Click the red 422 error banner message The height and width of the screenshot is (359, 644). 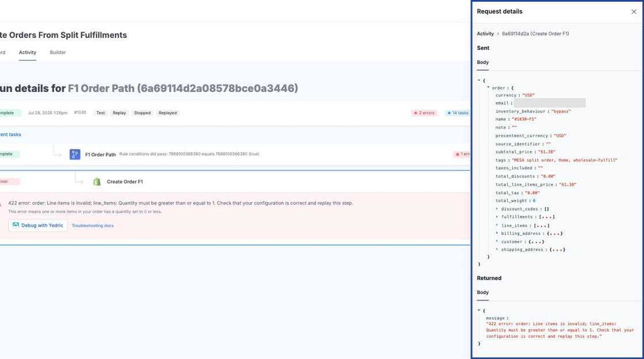click(x=181, y=203)
